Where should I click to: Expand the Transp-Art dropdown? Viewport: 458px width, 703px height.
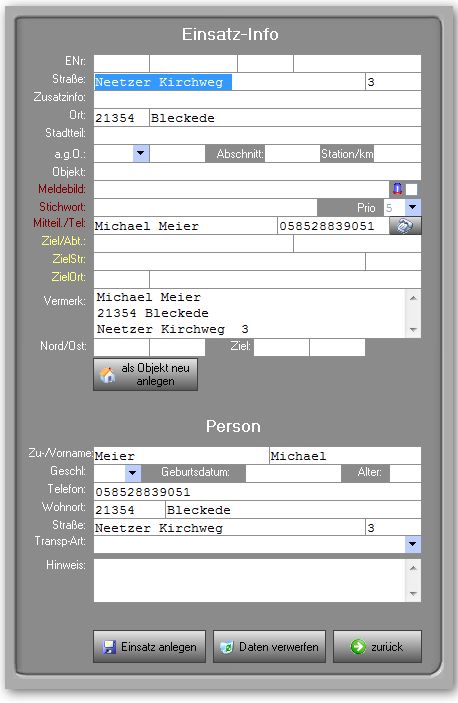(x=413, y=544)
